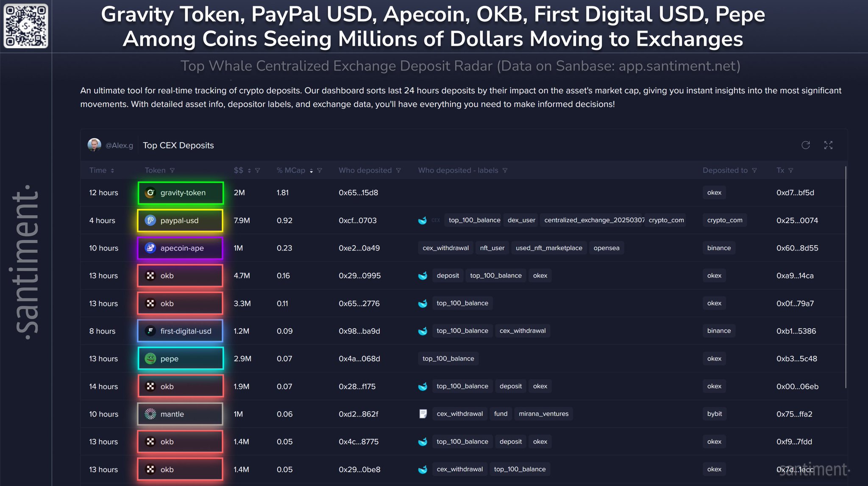The image size is (868, 486).
Task: Open transaction 0x75...ffa2
Action: pyautogui.click(x=794, y=414)
